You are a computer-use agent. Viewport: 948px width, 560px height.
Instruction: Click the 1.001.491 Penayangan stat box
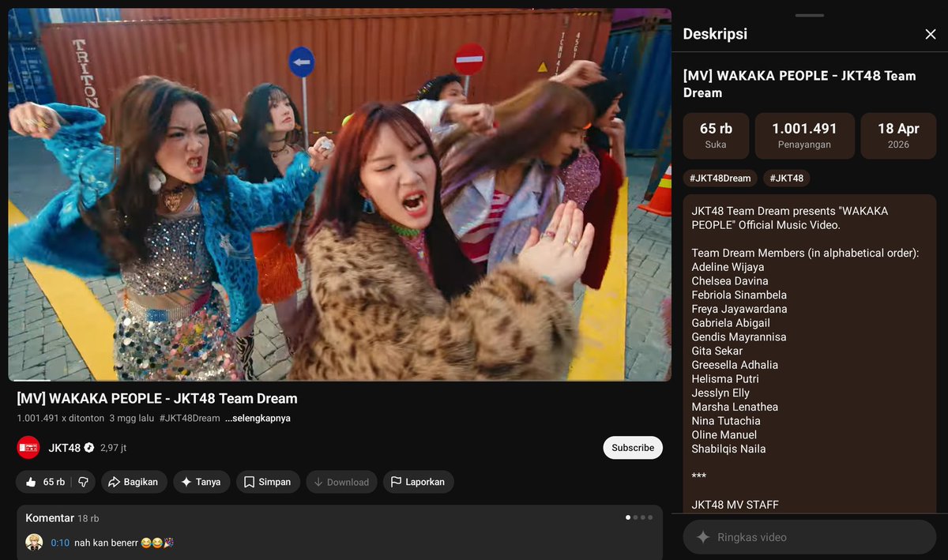tap(804, 136)
